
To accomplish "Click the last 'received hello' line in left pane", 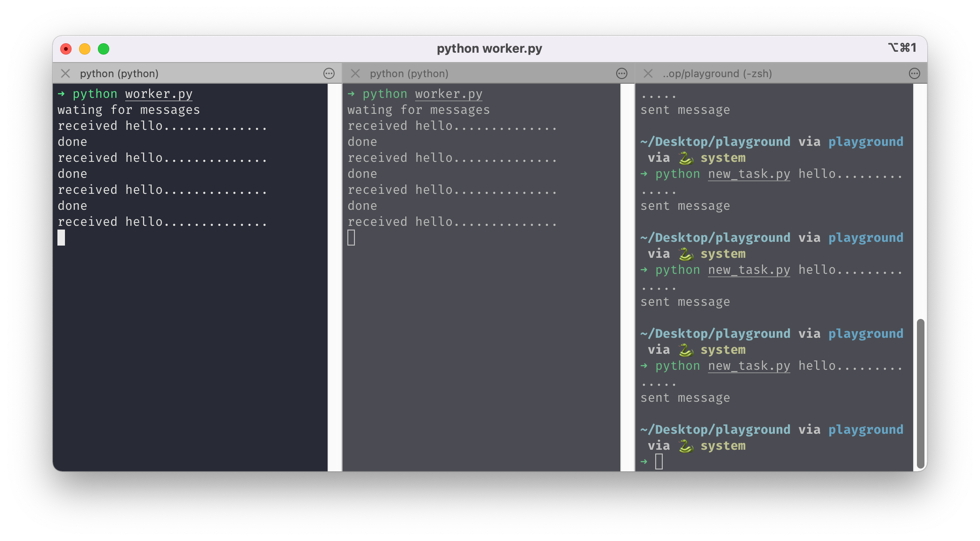I will [162, 222].
